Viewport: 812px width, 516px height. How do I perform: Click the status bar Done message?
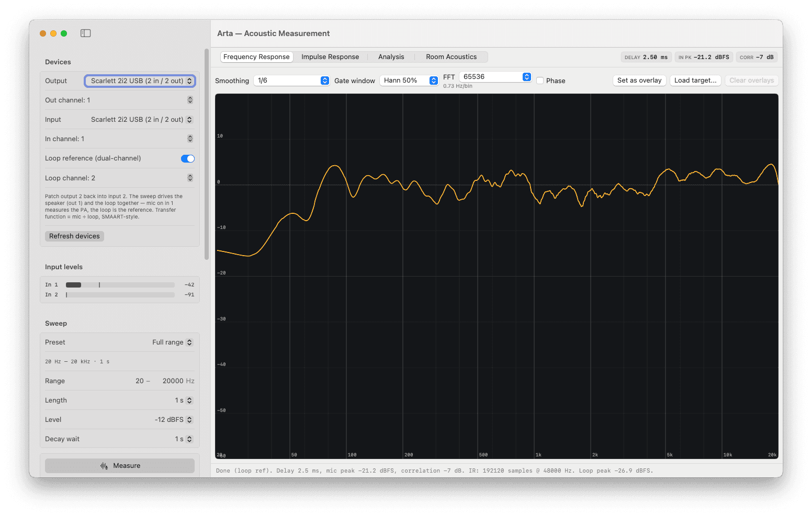coord(434,471)
